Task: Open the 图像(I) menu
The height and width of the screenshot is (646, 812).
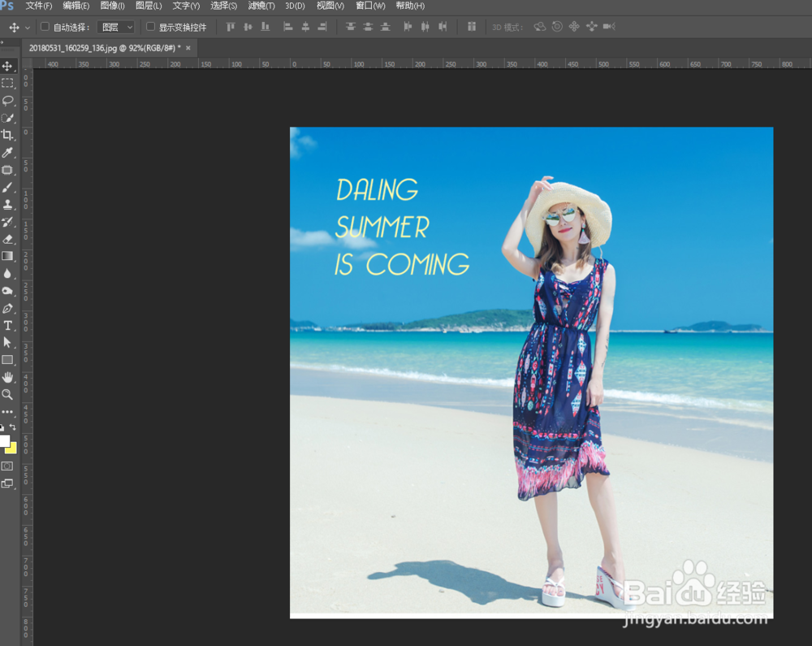Action: coord(112,6)
